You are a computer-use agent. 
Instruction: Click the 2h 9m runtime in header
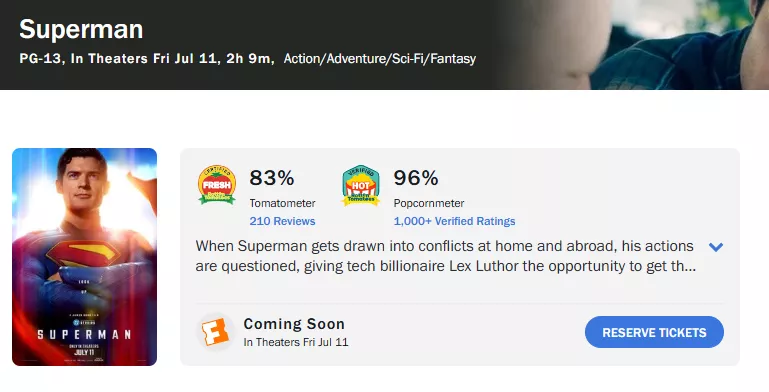(248, 58)
